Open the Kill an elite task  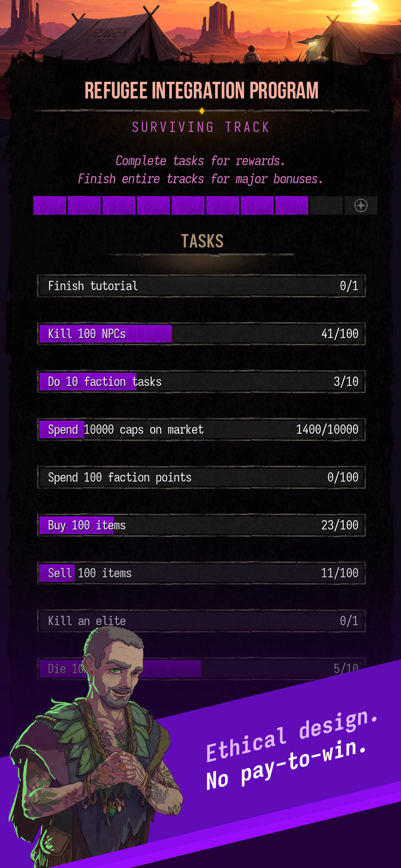pos(201,621)
